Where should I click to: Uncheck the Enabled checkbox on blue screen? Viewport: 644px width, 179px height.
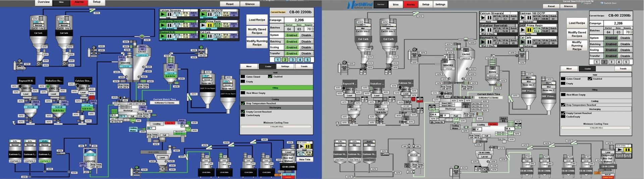tap(270, 76)
